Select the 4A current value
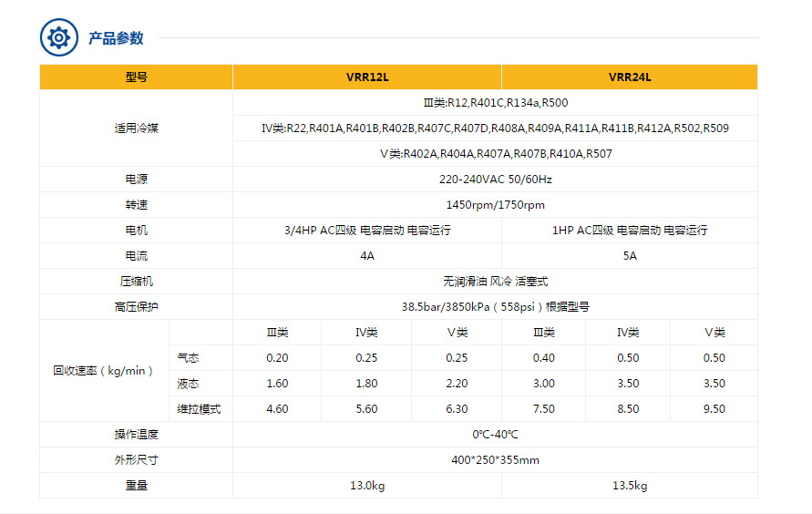 [x=367, y=256]
